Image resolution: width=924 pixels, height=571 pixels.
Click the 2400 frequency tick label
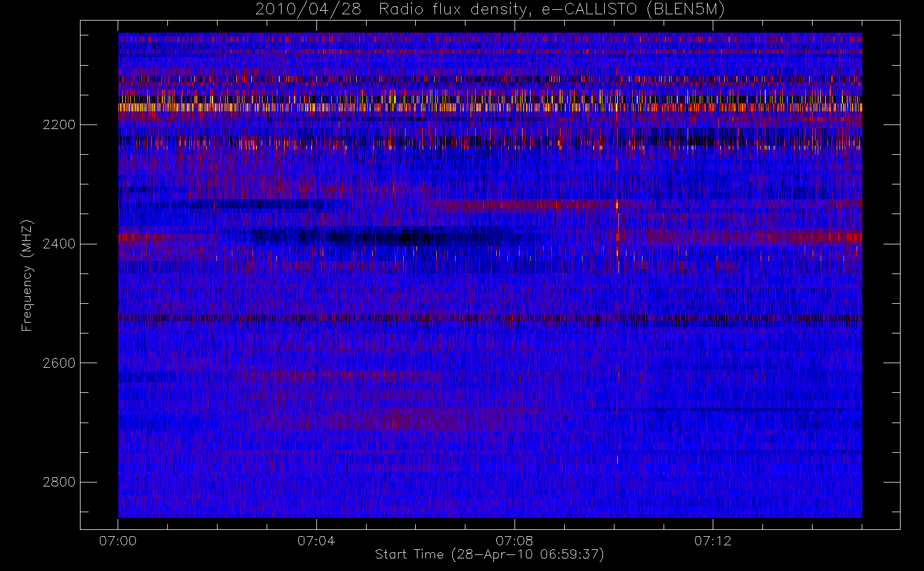click(x=59, y=244)
